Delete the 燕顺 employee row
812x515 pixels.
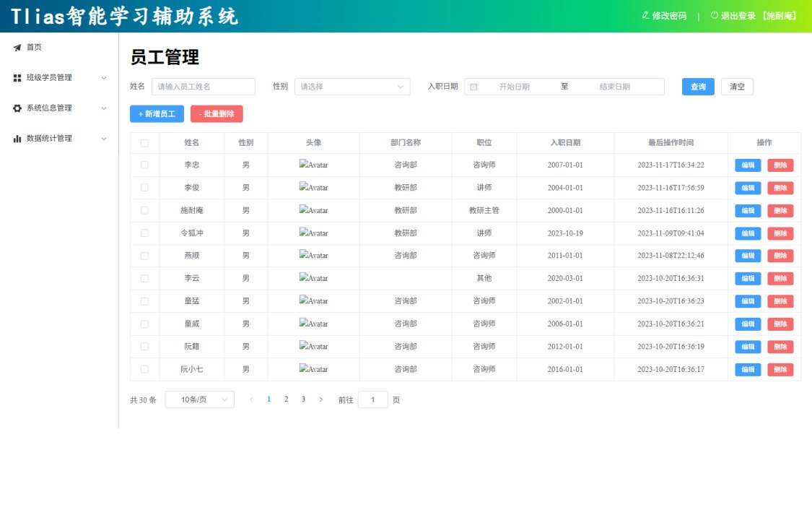pyautogui.click(x=780, y=256)
